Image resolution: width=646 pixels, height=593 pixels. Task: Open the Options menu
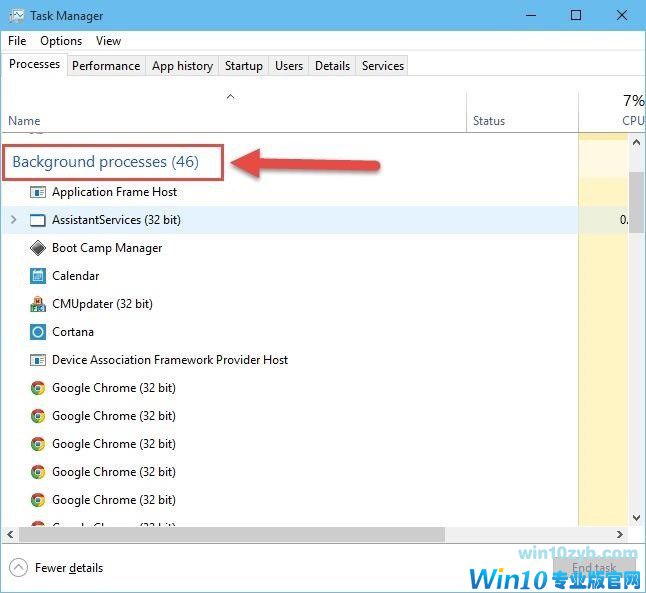coord(61,41)
